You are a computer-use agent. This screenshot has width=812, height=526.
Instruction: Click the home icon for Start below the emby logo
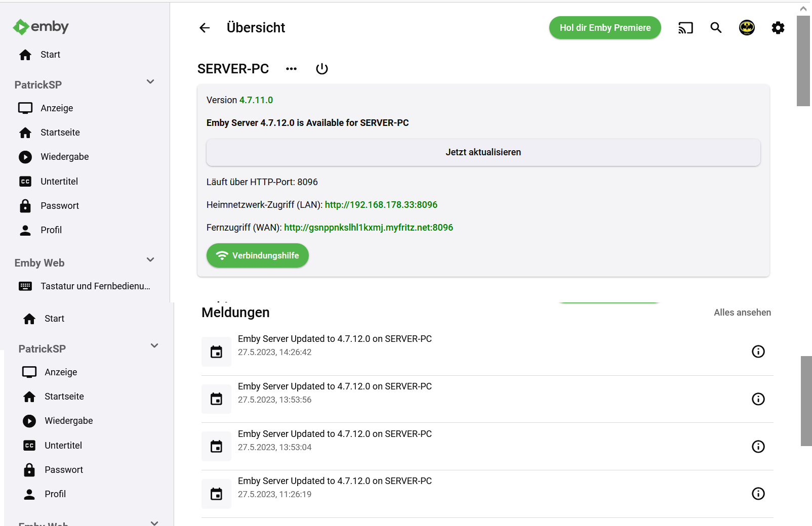coord(25,55)
